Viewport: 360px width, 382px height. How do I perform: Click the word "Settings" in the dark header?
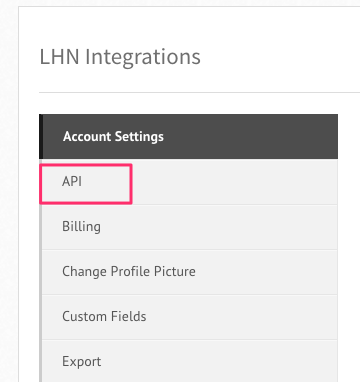(x=139, y=137)
